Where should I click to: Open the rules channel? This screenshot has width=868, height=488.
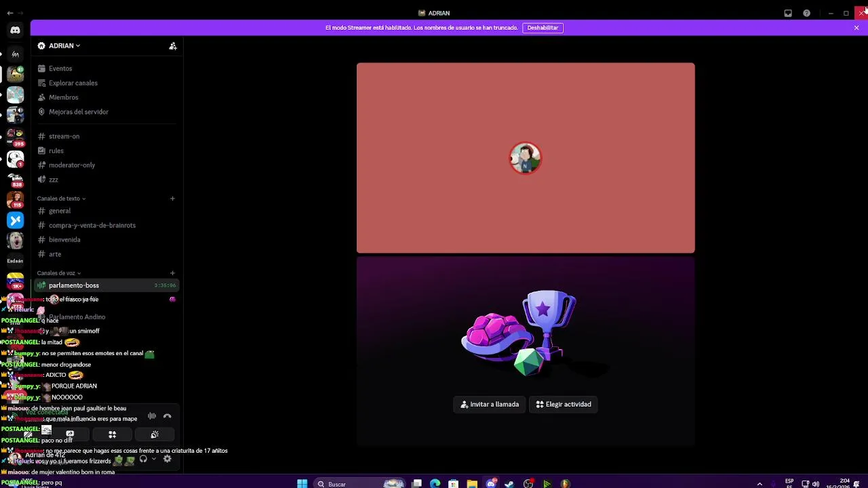click(107, 150)
